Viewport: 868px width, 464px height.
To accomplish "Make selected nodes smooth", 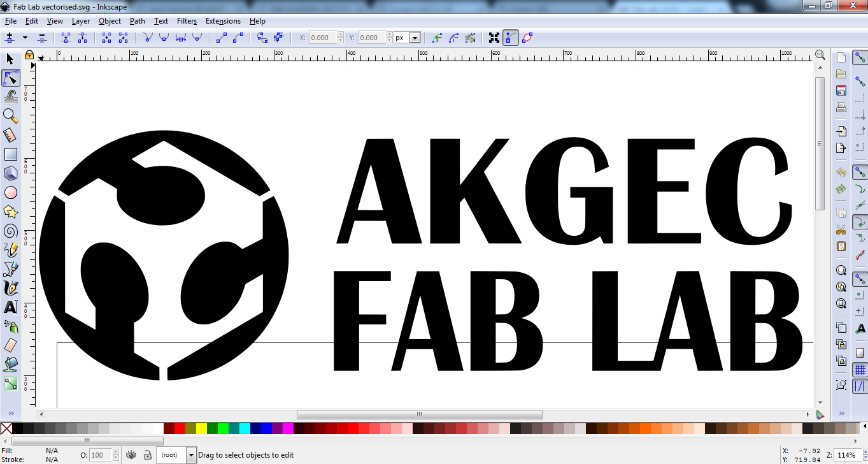I will [164, 38].
